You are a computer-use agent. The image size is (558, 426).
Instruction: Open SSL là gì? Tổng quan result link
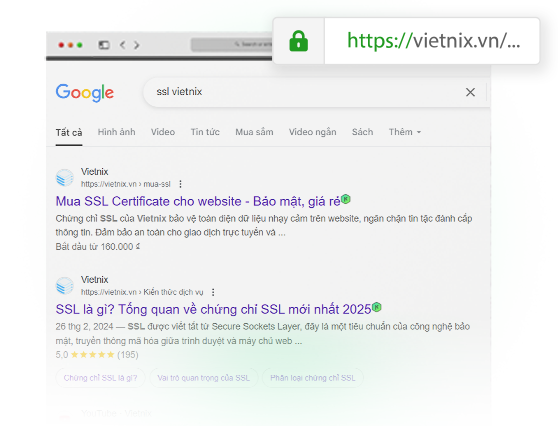214,309
